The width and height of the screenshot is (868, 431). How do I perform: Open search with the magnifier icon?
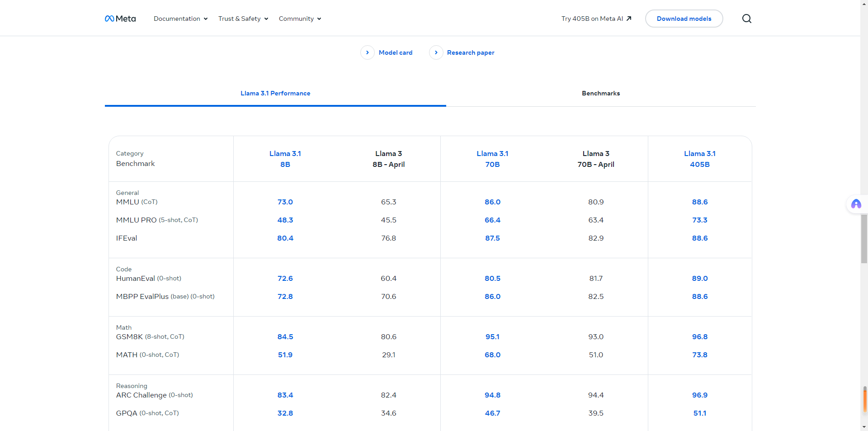point(746,19)
